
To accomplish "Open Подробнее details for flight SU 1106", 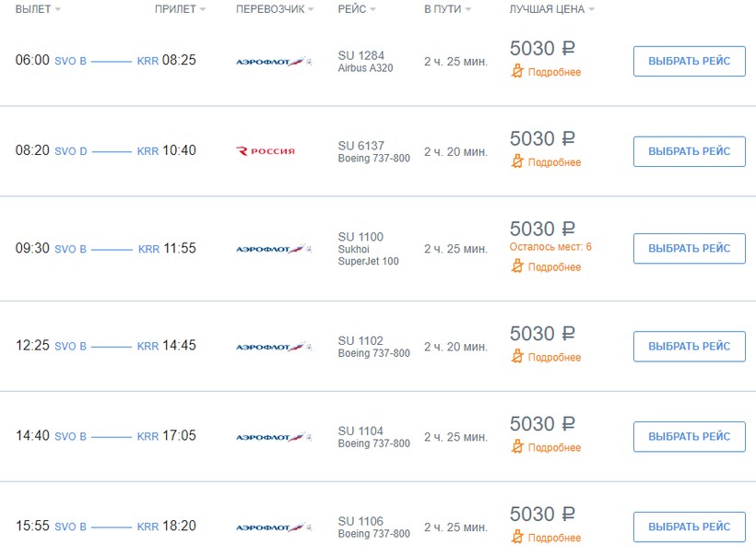I will click(554, 538).
